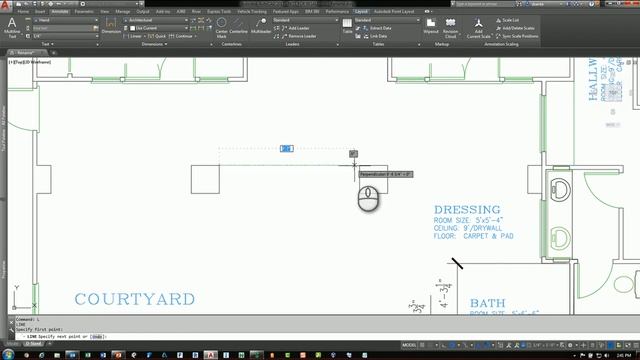
Task: Click the new drawing tab plus icon
Action: 53,53
